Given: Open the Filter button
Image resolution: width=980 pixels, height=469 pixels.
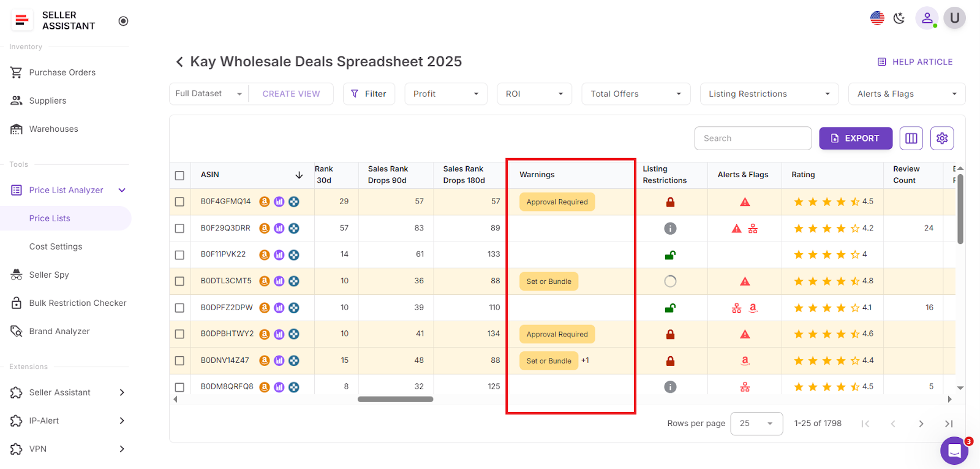Looking at the screenshot, I should point(369,94).
